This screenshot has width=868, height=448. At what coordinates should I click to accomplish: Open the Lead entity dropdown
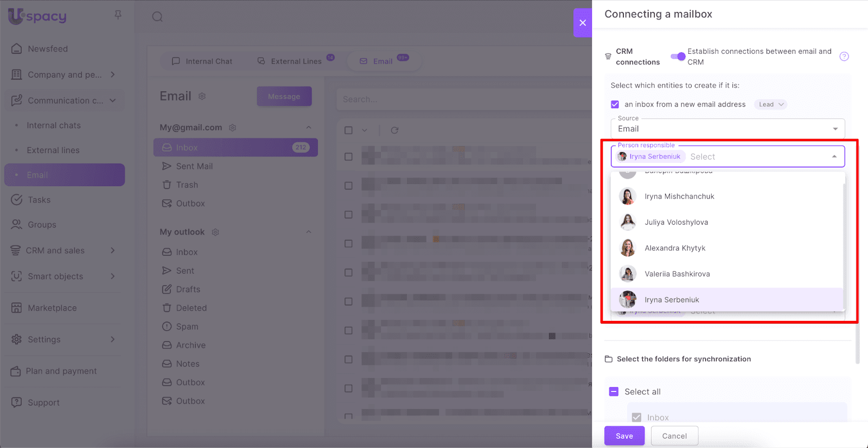(770, 104)
